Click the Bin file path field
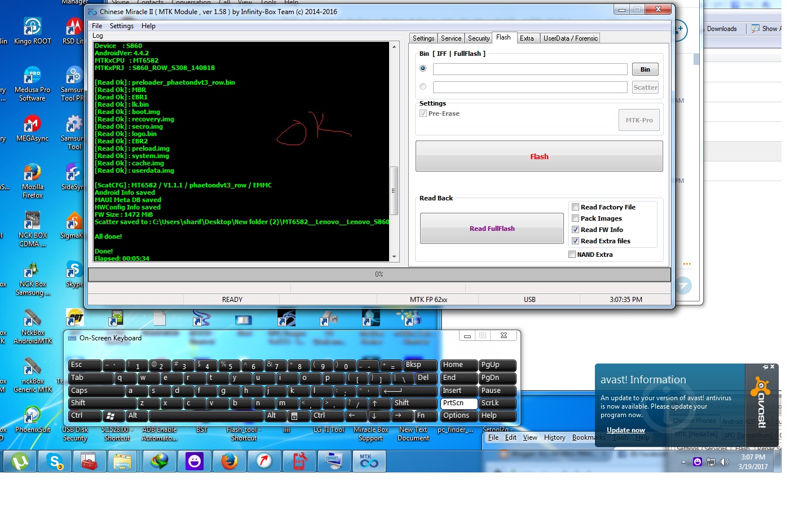The image size is (812, 508). [529, 69]
